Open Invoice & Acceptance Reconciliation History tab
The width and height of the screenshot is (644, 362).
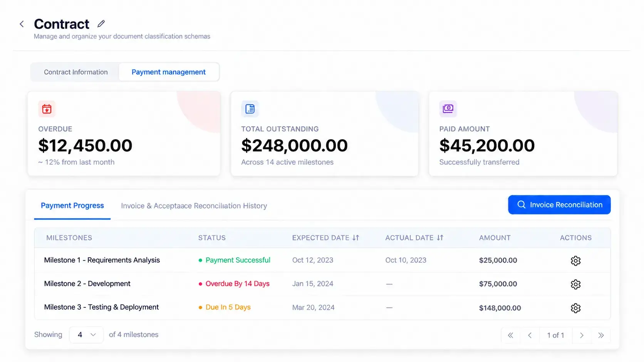(x=194, y=206)
